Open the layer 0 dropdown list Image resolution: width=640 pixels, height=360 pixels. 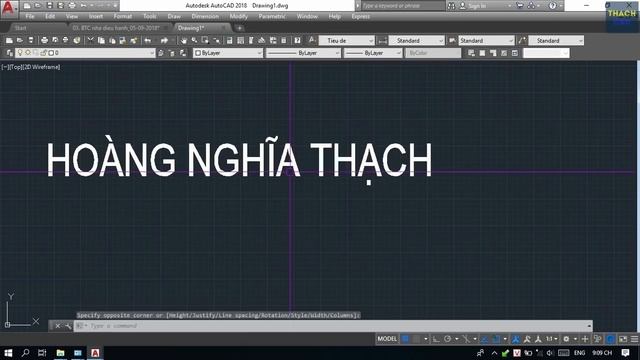[x=151, y=53]
